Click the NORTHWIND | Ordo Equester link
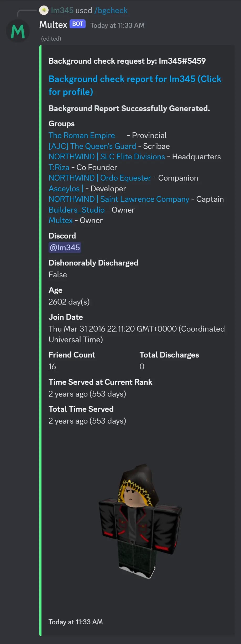 [x=100, y=178]
